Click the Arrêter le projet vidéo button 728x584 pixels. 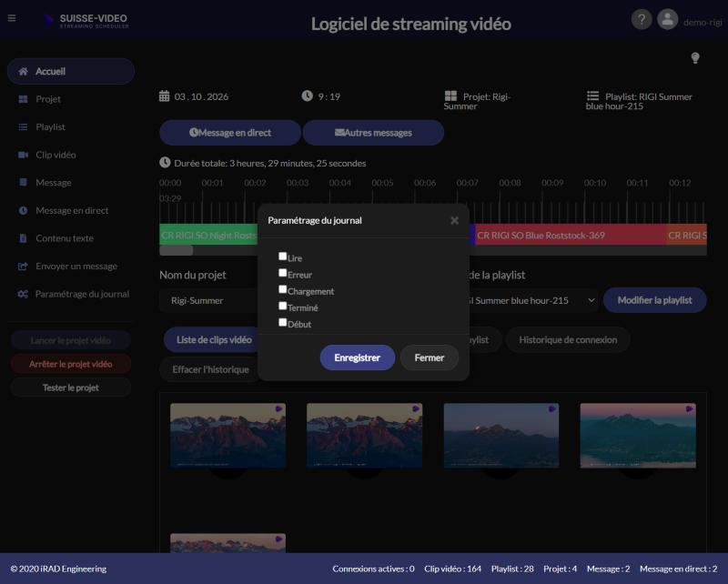tap(71, 364)
